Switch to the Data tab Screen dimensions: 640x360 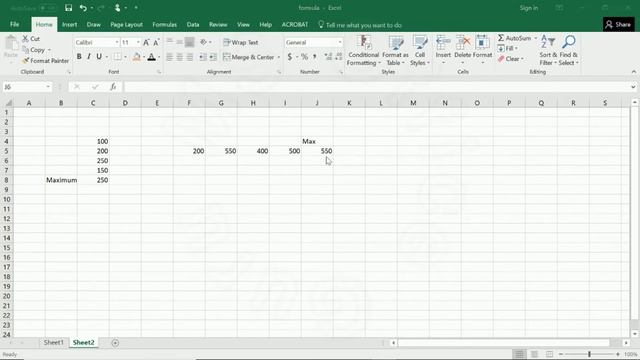pos(193,24)
